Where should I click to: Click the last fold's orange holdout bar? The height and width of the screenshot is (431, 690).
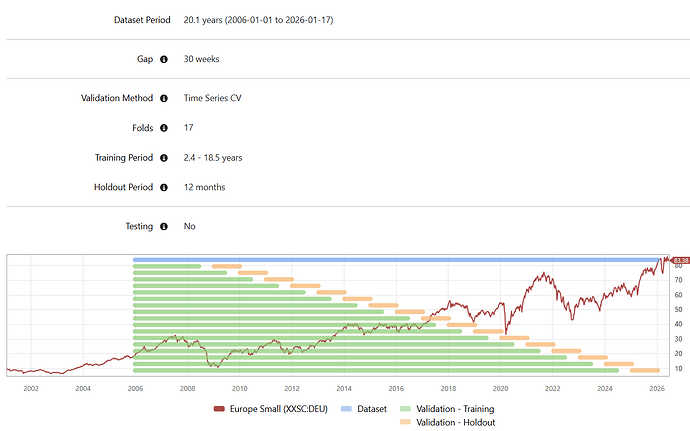coord(645,371)
